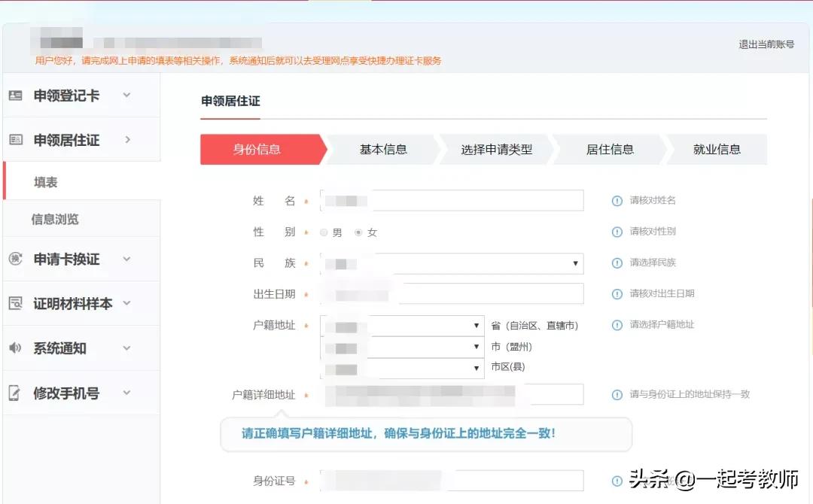Click the 系统通知 speaker icon

click(17, 348)
